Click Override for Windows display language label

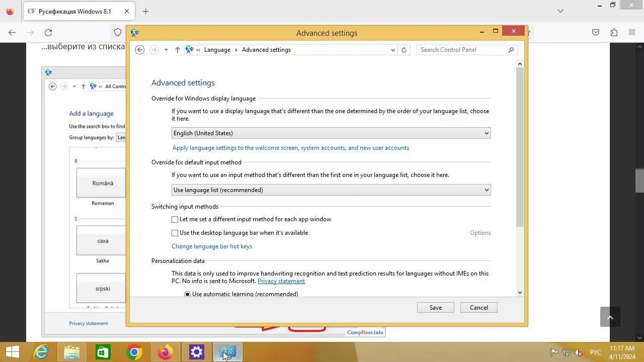tap(204, 99)
